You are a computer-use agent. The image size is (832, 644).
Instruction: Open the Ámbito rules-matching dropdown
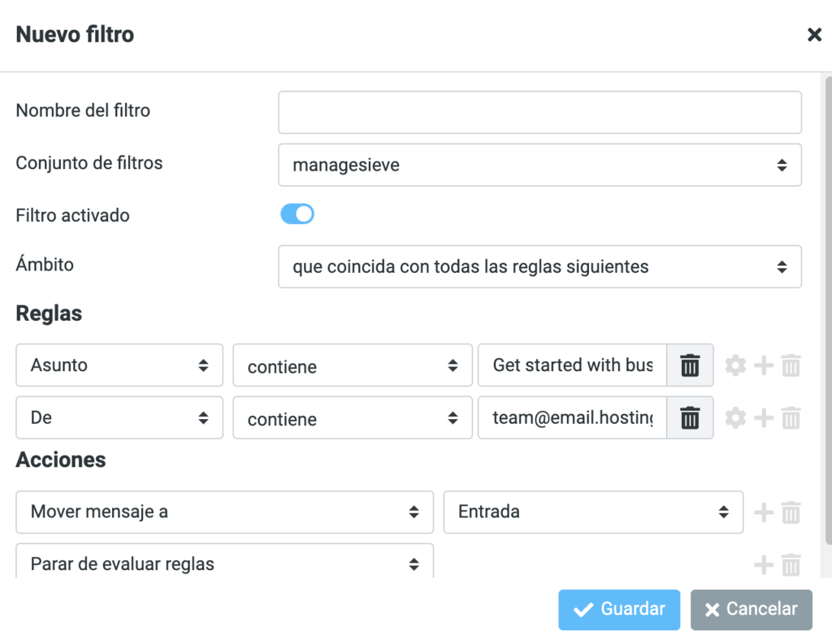[539, 266]
